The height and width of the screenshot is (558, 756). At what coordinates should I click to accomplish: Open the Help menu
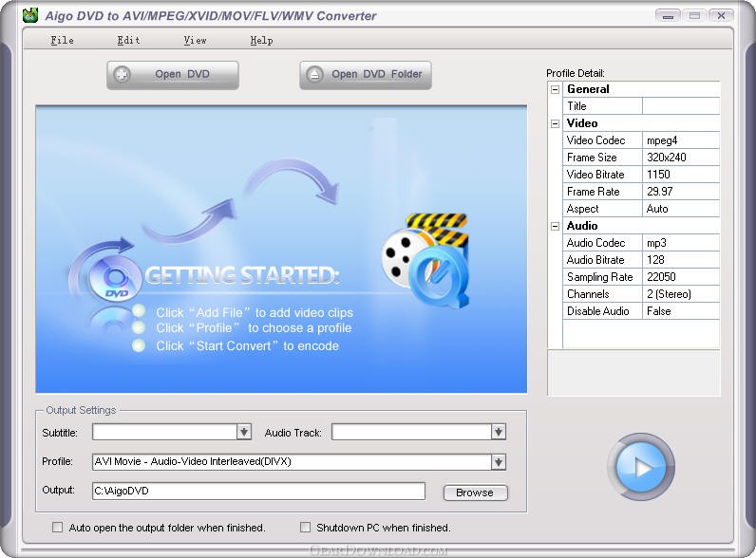pyautogui.click(x=261, y=41)
